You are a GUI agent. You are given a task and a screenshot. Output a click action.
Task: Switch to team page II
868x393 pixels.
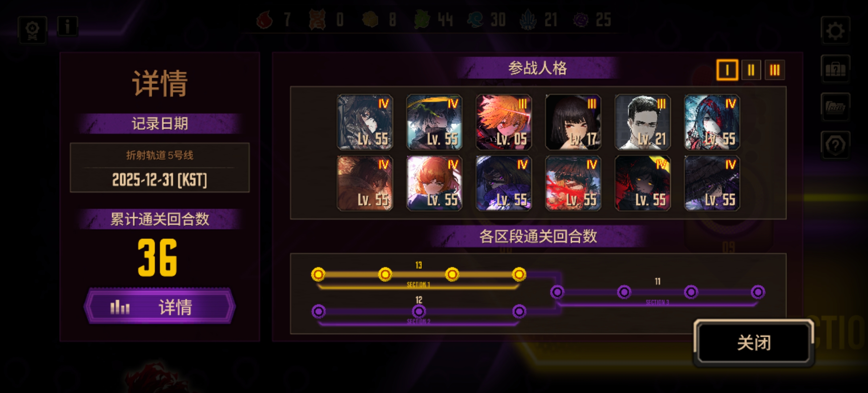pyautogui.click(x=751, y=70)
